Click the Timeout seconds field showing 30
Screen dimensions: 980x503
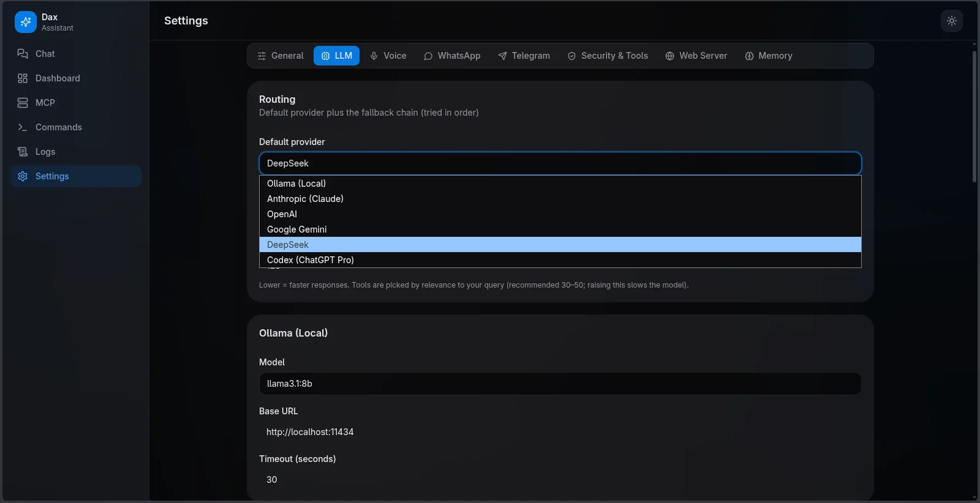(560, 480)
